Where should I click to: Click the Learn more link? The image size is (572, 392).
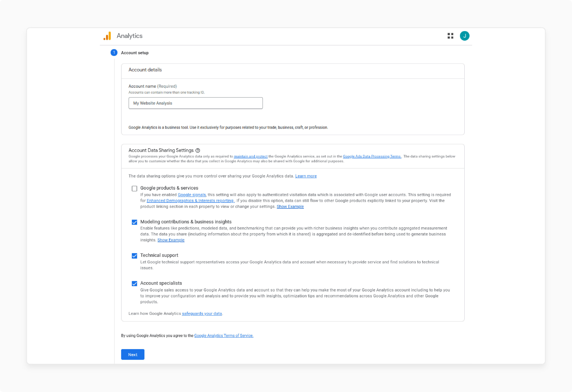point(306,176)
